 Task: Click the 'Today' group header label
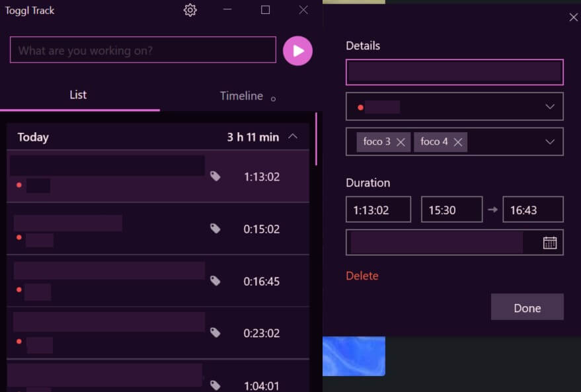(x=33, y=137)
